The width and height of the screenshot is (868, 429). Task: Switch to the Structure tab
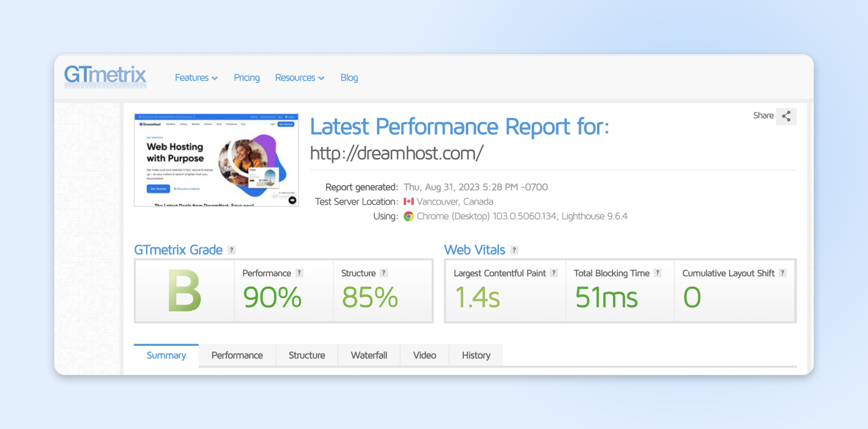(307, 355)
